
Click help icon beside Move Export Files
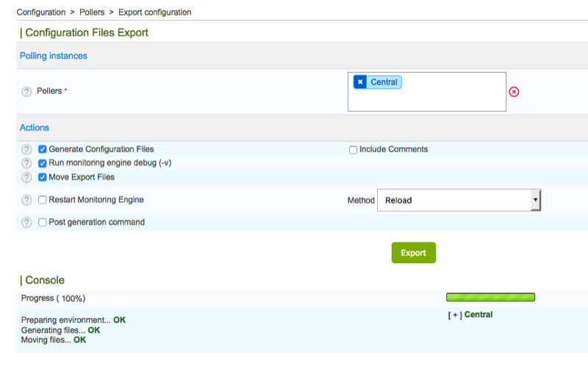[x=27, y=177]
